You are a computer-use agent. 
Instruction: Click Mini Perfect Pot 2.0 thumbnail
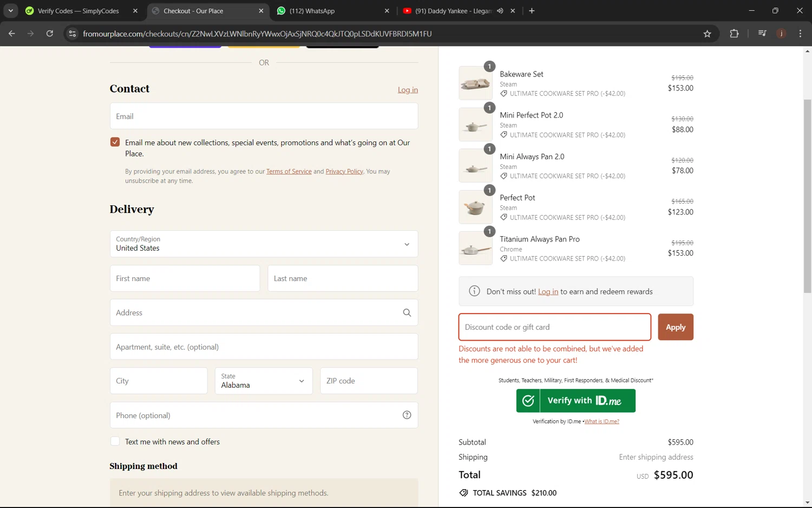[475, 125]
